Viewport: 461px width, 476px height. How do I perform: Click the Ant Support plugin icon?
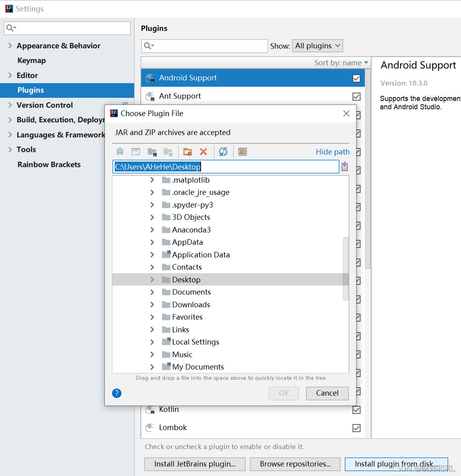pyautogui.click(x=150, y=96)
